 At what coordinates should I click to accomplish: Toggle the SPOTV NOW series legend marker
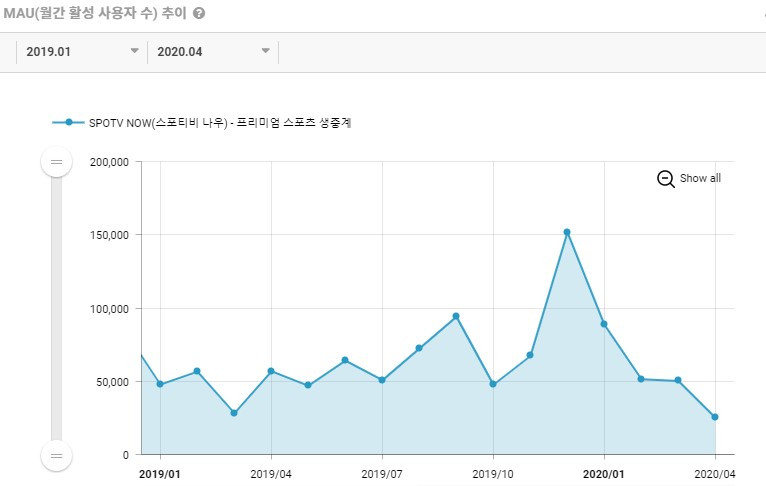[68, 122]
